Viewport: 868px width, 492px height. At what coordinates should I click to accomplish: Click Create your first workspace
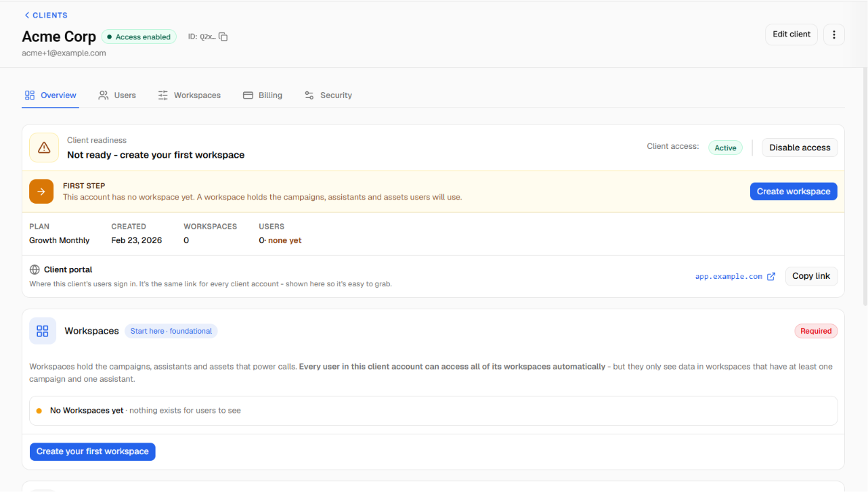[x=93, y=451]
